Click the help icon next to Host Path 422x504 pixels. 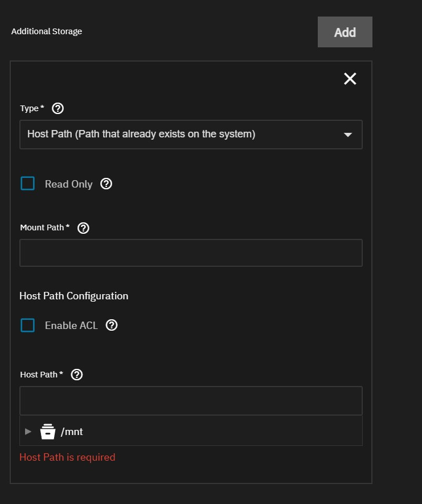point(77,375)
